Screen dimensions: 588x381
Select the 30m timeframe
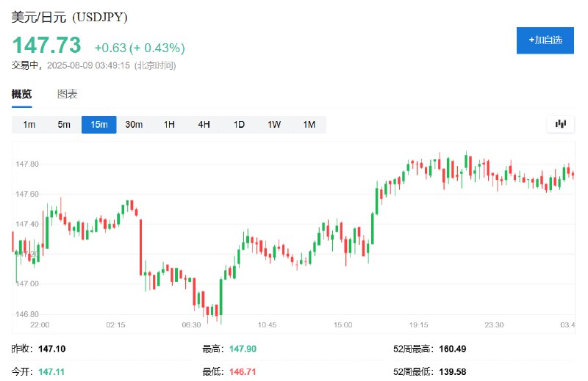[134, 124]
